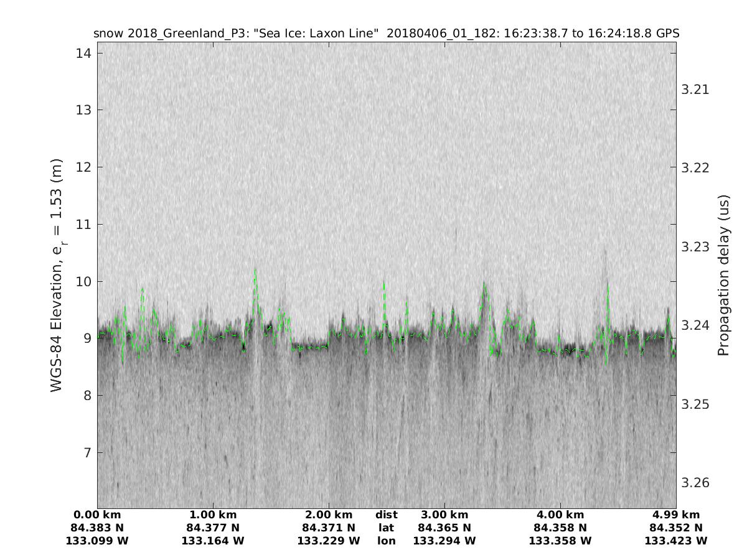747x560 pixels.
Task: Click the '2.00 km' distance label
Action: [329, 515]
